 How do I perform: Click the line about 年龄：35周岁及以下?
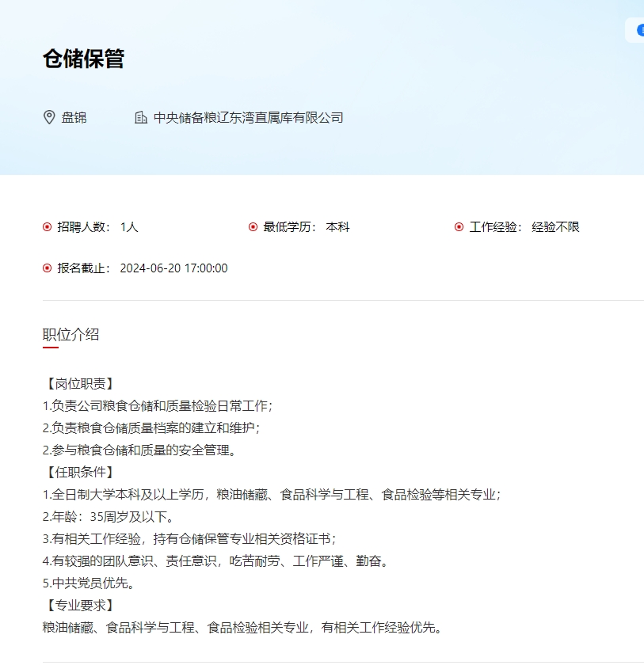click(109, 517)
